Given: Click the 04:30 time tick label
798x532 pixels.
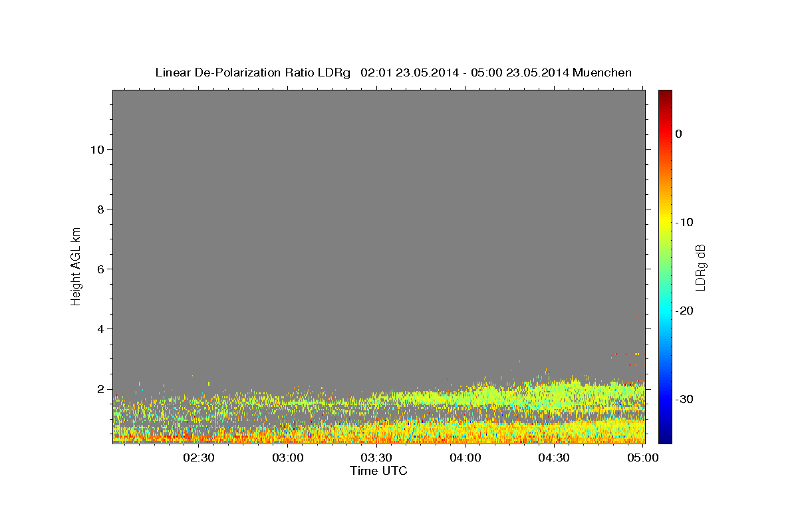Looking at the screenshot, I should coord(554,458).
